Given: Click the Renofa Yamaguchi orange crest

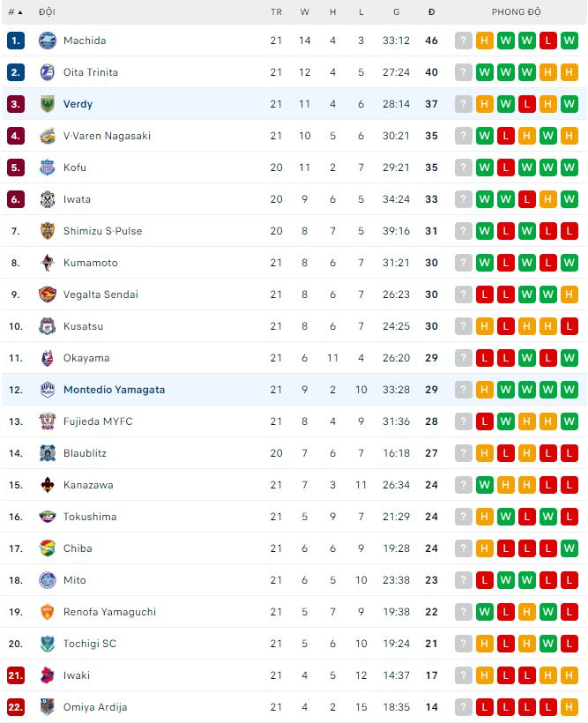Looking at the screenshot, I should 48,612.
